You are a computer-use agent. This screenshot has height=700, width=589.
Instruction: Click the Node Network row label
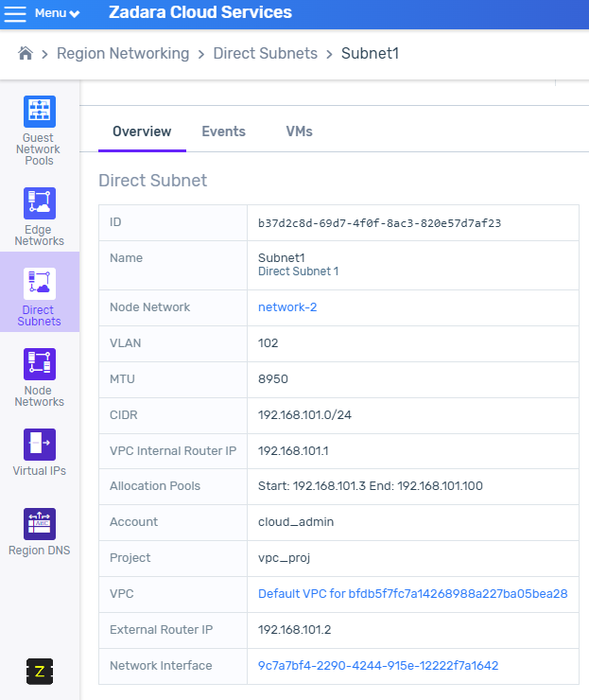click(x=150, y=307)
